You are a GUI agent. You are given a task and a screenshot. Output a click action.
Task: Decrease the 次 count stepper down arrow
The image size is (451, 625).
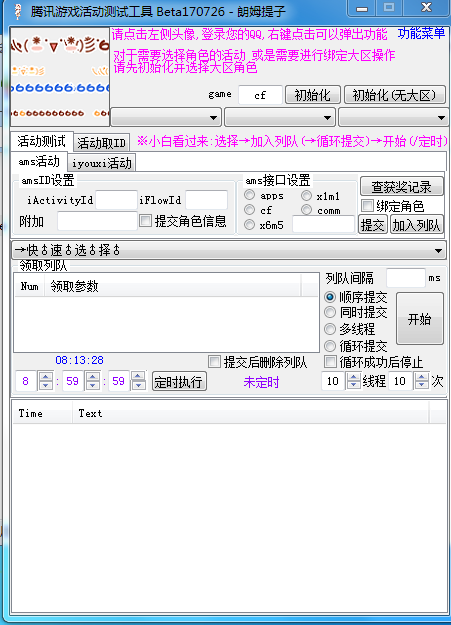click(421, 385)
